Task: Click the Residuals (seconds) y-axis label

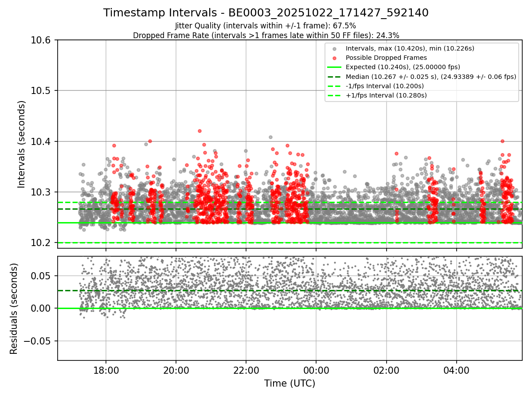Action: (14, 309)
